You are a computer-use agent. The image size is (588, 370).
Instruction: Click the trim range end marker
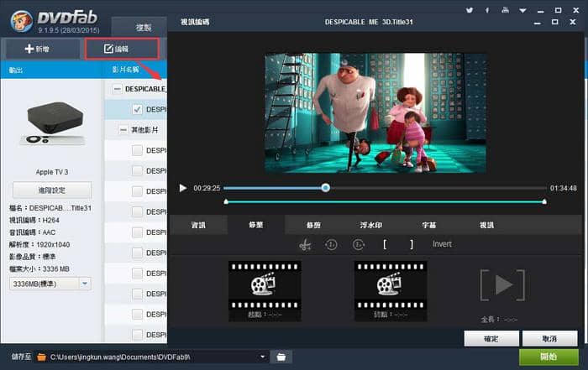coord(544,202)
